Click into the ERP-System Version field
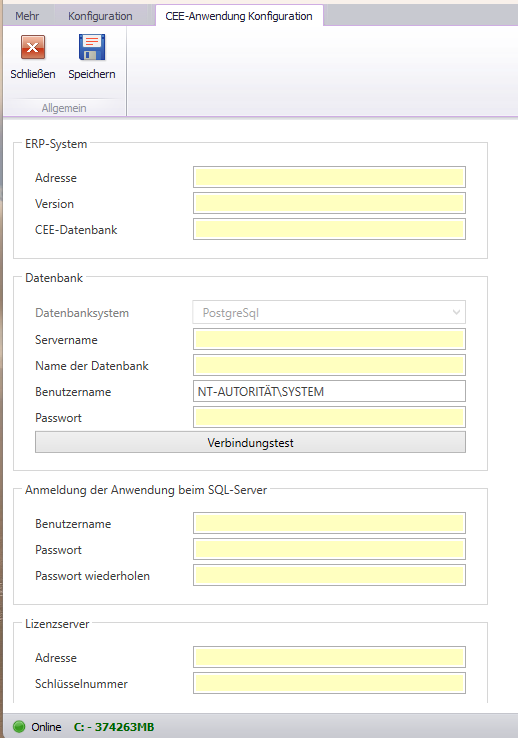Screen dimensions: 518x738 click(x=329, y=203)
